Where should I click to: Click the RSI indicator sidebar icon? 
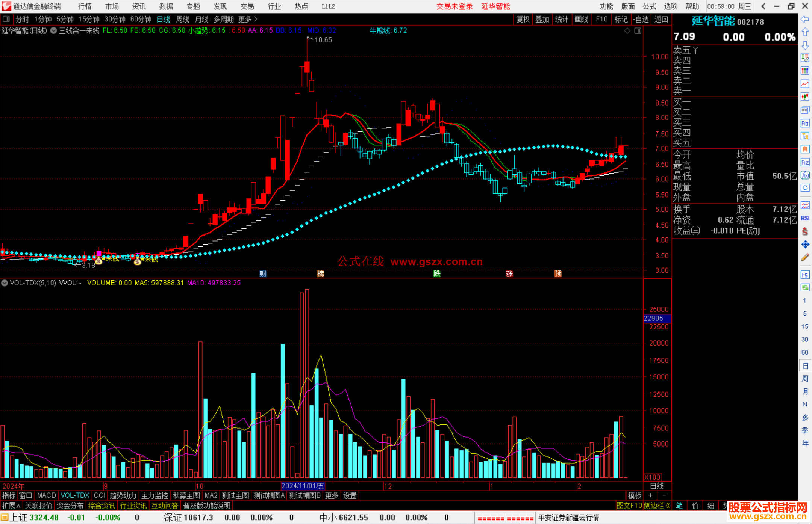point(805,218)
